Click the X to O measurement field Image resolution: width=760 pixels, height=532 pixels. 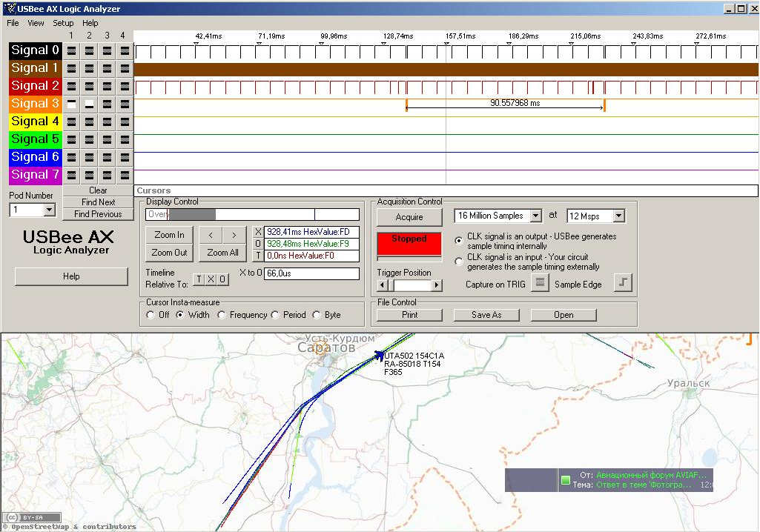[311, 273]
